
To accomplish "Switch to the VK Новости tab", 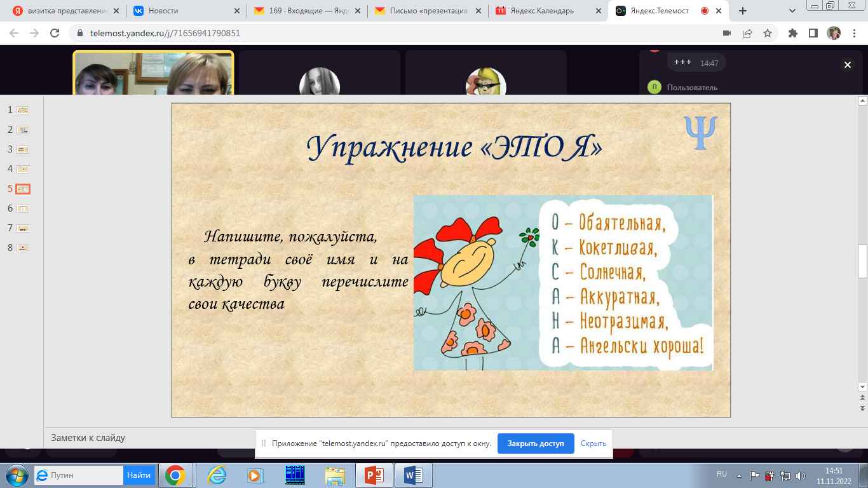I will (x=186, y=11).
